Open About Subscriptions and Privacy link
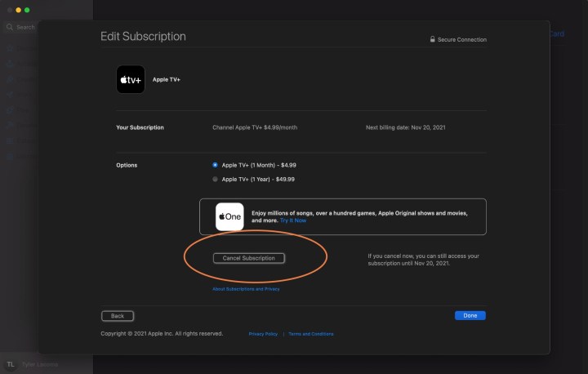This screenshot has height=374, width=588. [x=246, y=289]
